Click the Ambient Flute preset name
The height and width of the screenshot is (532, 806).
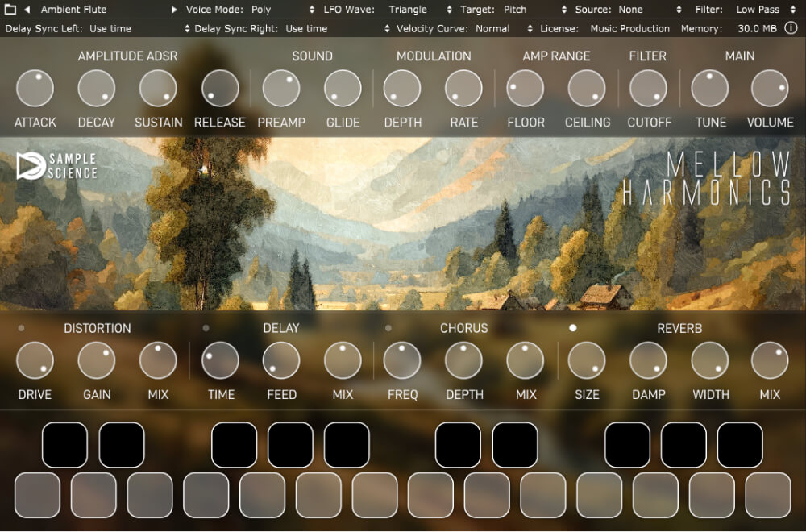coord(74,9)
